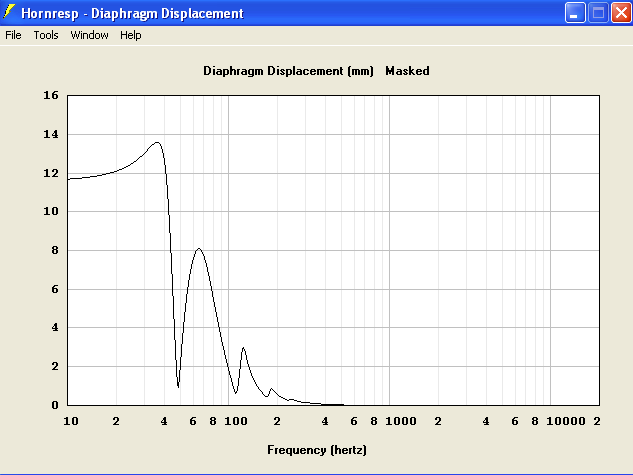Click the 'Diaphragm Displacement (mm)' chart title
Image resolution: width=633 pixels, height=475 pixels.
pos(288,71)
